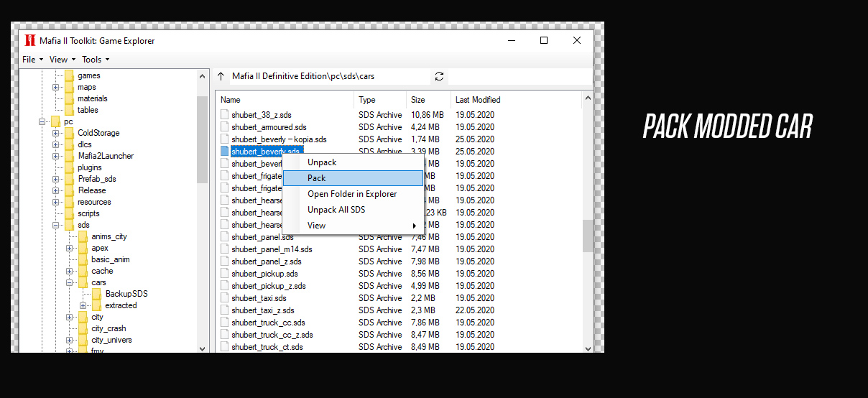
Task: Click the tree panel scroll down arrow
Action: [x=202, y=348]
